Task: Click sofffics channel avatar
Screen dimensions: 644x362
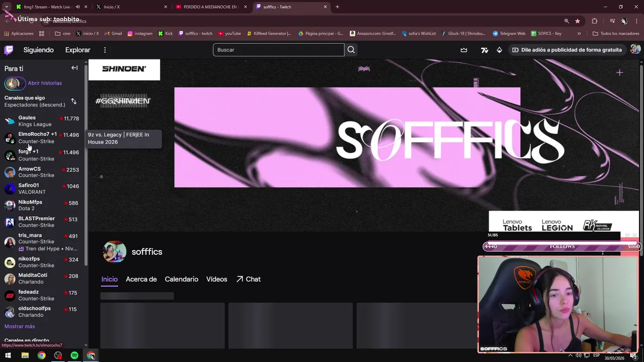Action: coord(115,251)
